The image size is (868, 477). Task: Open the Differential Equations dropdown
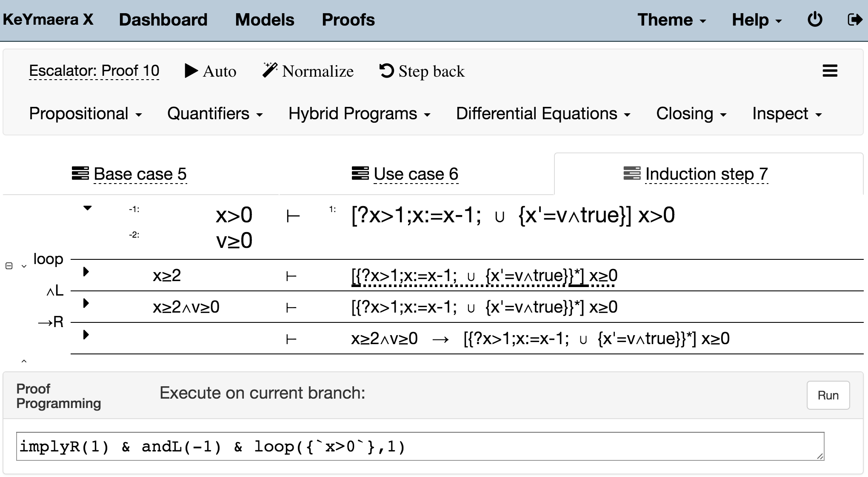(x=543, y=114)
